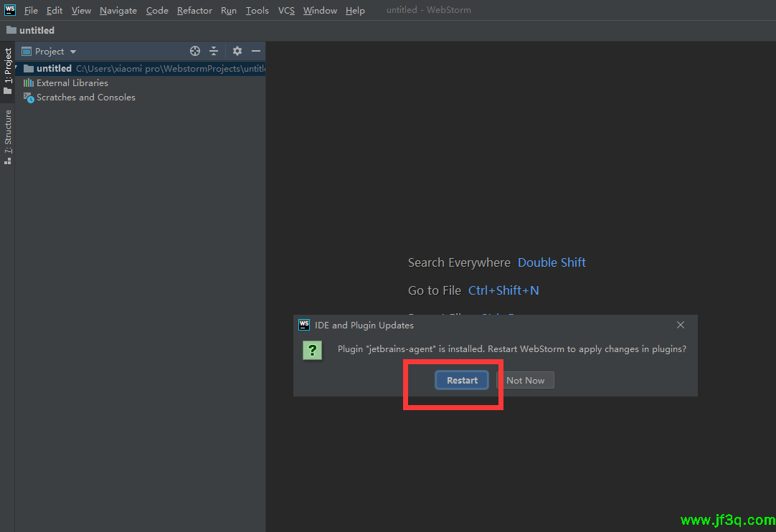Click the Collapse All icon in Project panel
The height and width of the screenshot is (532, 776).
(214, 51)
